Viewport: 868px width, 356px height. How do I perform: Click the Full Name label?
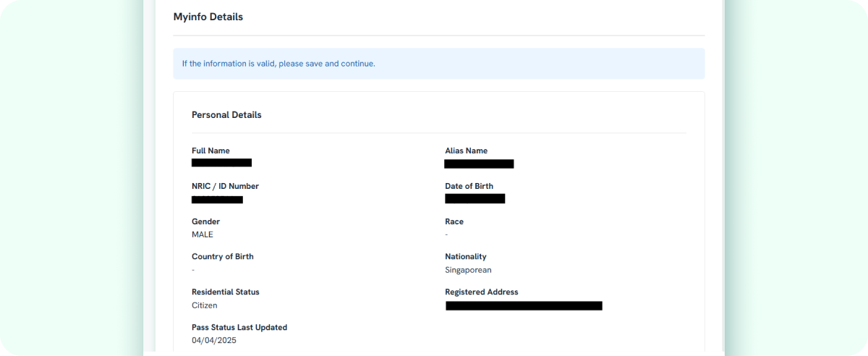tap(210, 151)
